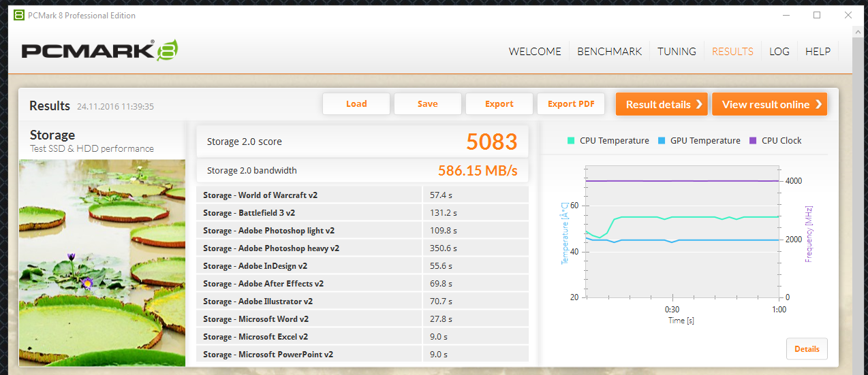Click the Storage test heading
Screen dimensions: 868x375
tap(52, 135)
